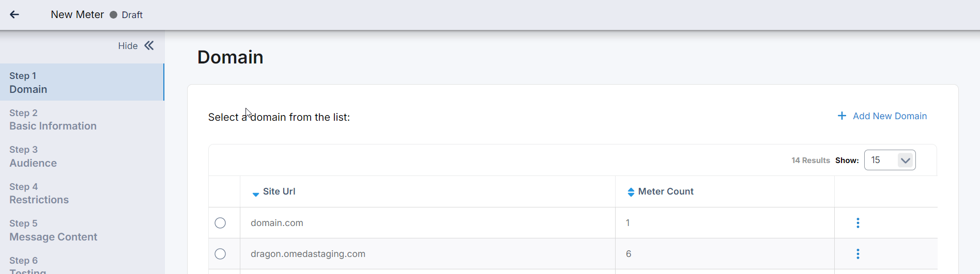The height and width of the screenshot is (274, 980).
Task: Click the domain.com site url cell
Action: pos(277,223)
